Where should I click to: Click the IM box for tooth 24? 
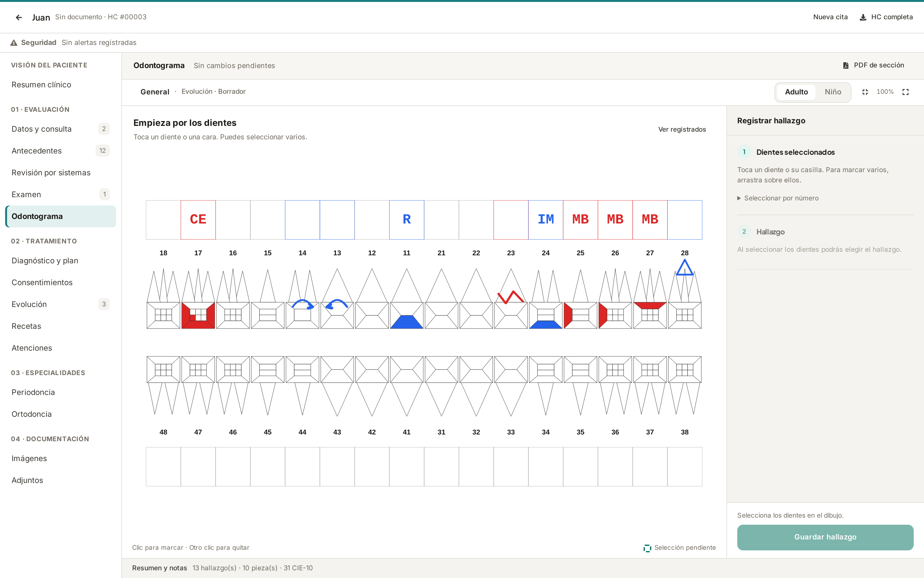coord(546,220)
